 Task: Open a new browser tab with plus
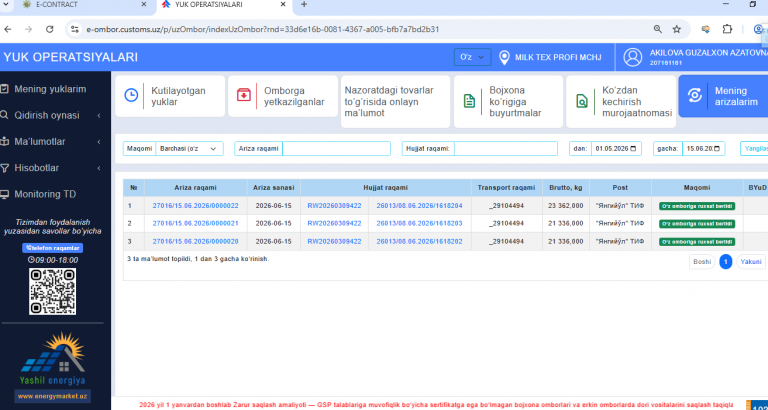[x=304, y=4]
